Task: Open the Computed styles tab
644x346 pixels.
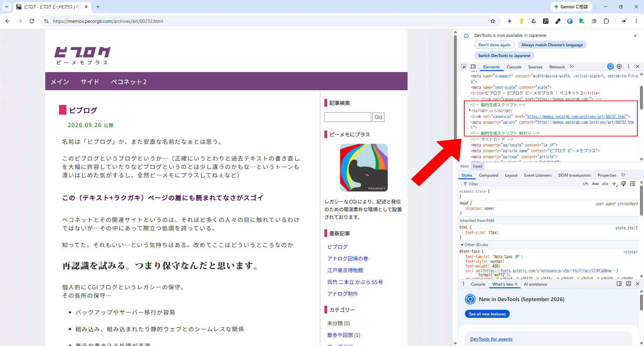Action: [488, 175]
